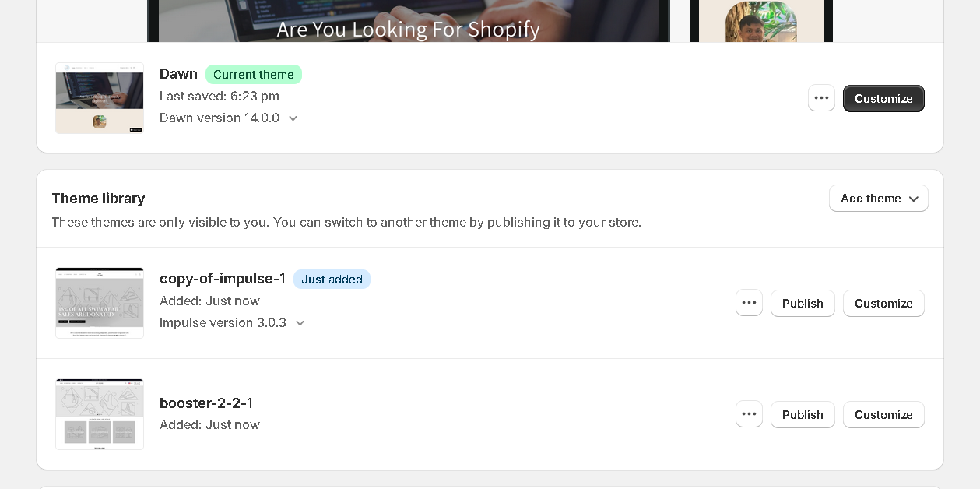Click the Just added badge
This screenshot has height=489, width=980.
point(332,280)
